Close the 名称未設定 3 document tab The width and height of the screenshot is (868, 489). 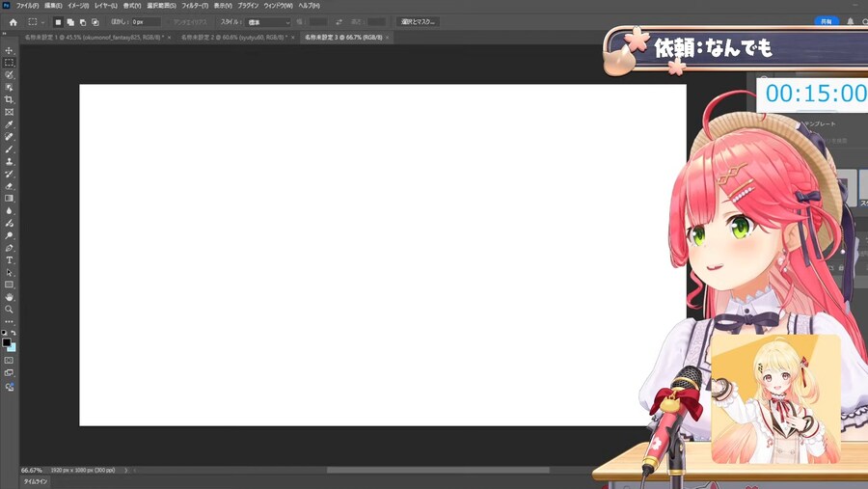388,38
